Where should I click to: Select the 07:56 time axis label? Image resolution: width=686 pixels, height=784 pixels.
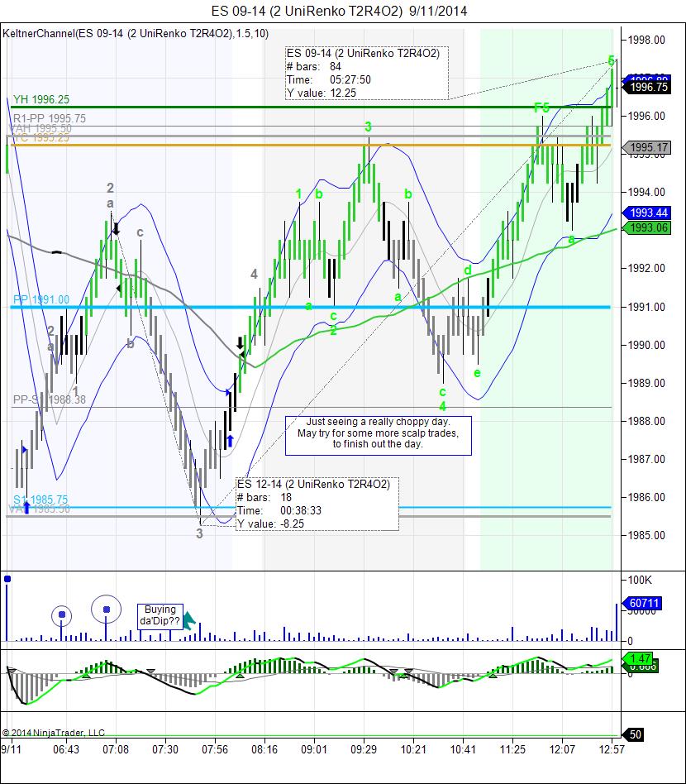click(x=215, y=749)
